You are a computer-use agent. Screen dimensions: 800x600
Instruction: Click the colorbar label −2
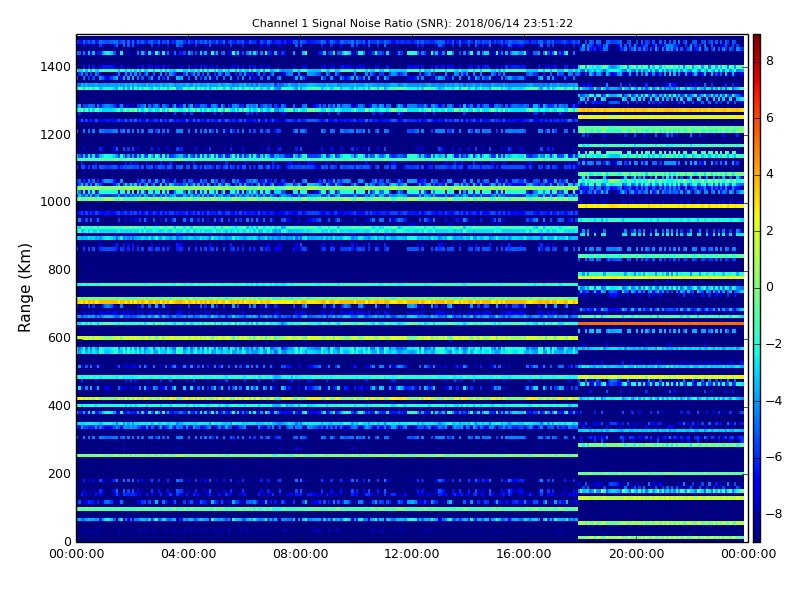click(x=774, y=344)
